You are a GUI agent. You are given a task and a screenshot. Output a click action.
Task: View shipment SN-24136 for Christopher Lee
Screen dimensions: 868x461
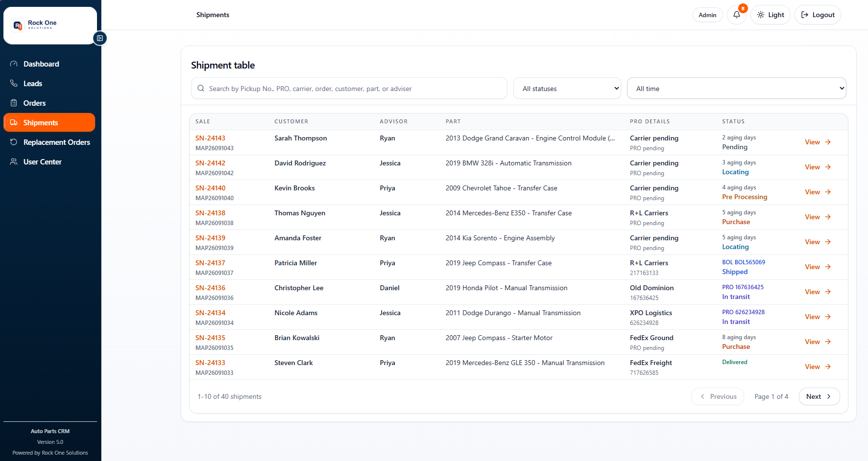(x=818, y=292)
